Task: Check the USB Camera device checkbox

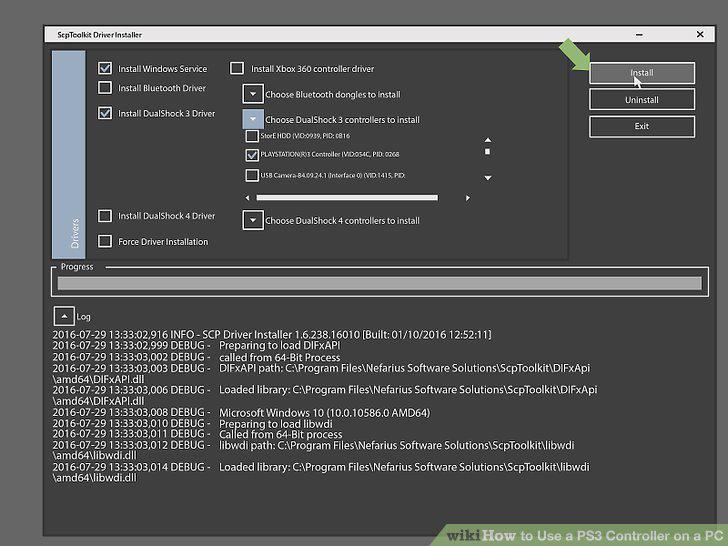Action: (252, 175)
